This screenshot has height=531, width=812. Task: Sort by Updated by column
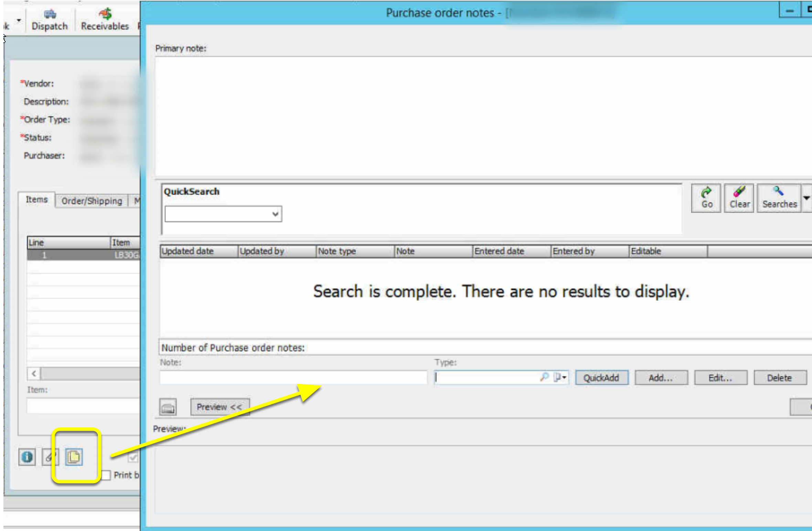[277, 251]
